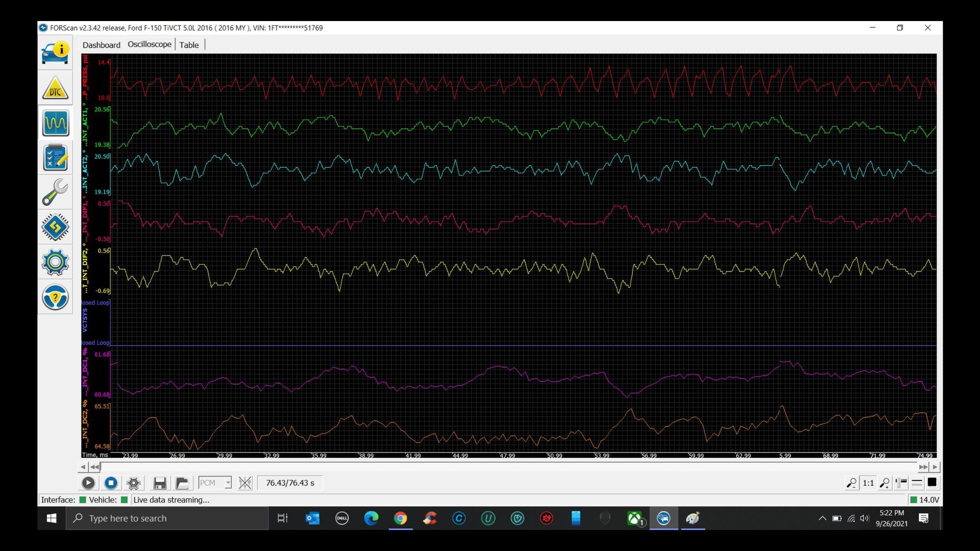Stop the live data streaming

[111, 483]
